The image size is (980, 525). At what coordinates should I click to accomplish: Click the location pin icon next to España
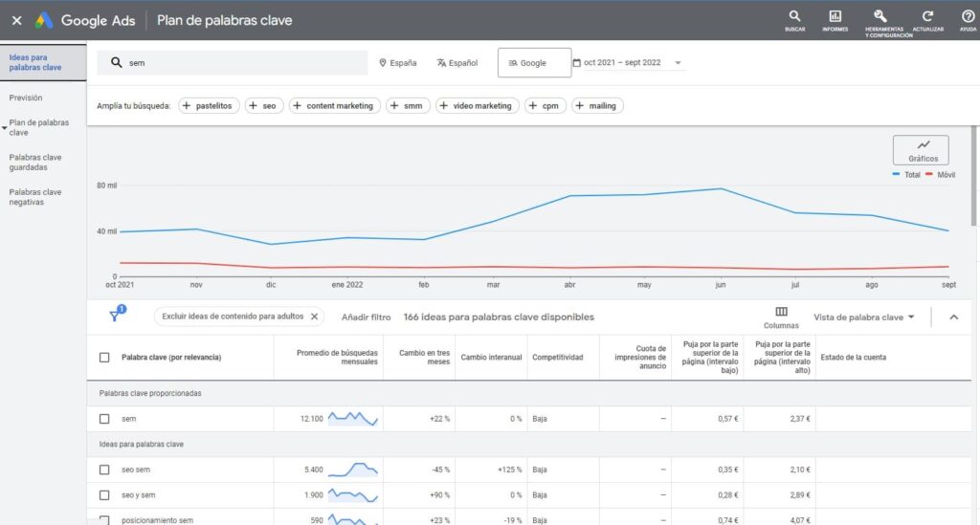click(x=383, y=63)
